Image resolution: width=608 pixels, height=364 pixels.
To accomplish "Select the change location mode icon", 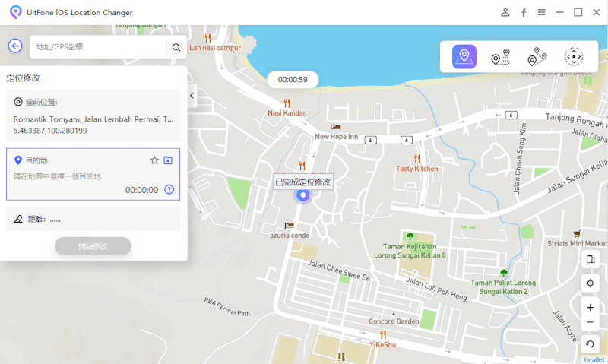I will (x=464, y=57).
